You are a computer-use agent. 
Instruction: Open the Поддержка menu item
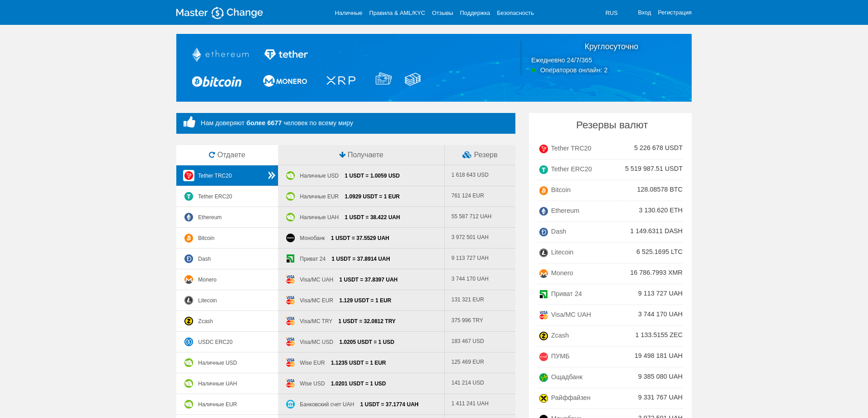coord(475,13)
